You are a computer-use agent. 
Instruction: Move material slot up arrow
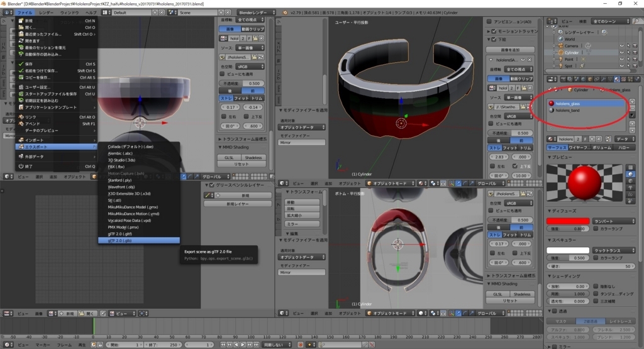pyautogui.click(x=632, y=124)
